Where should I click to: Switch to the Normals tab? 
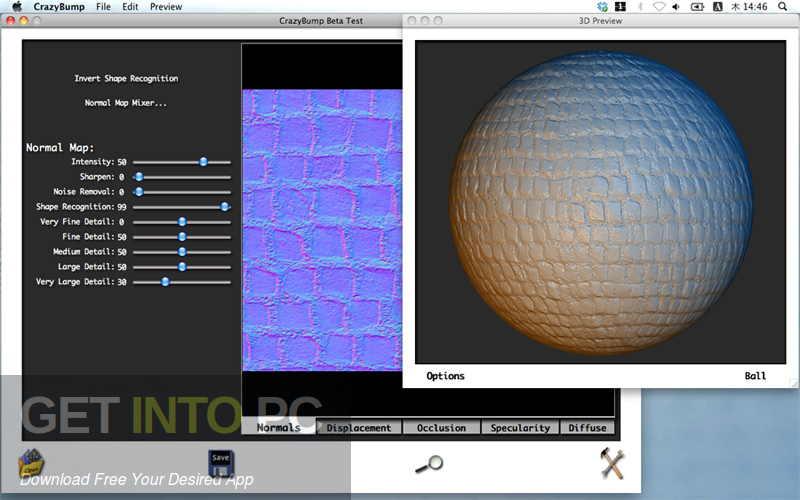coord(279,428)
